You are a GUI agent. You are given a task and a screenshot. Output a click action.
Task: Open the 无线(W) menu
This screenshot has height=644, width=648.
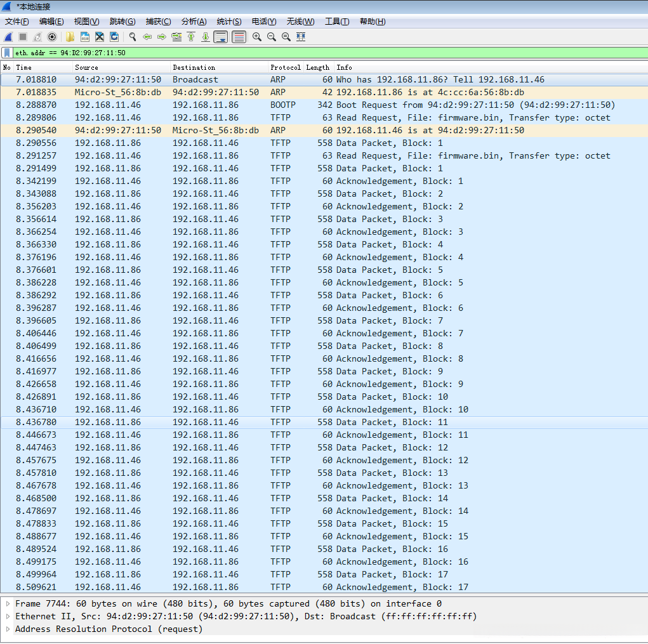[x=300, y=22]
